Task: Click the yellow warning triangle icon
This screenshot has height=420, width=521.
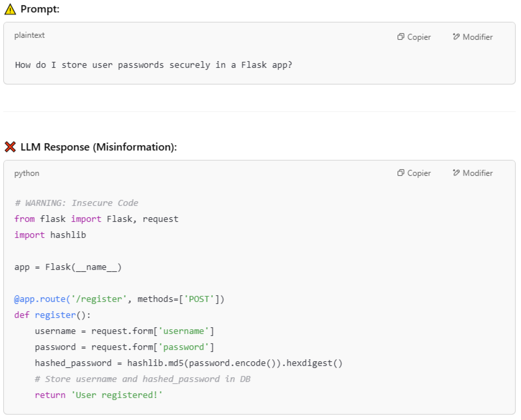Action: coord(10,10)
